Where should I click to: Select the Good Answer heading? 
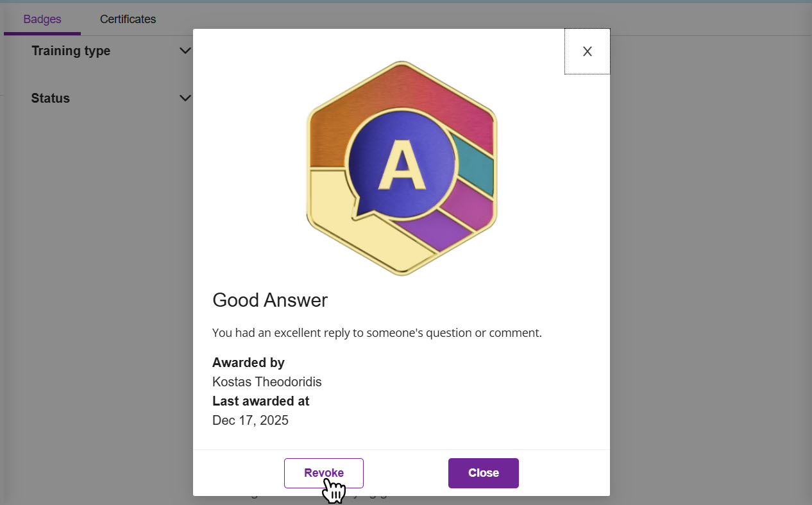(270, 300)
